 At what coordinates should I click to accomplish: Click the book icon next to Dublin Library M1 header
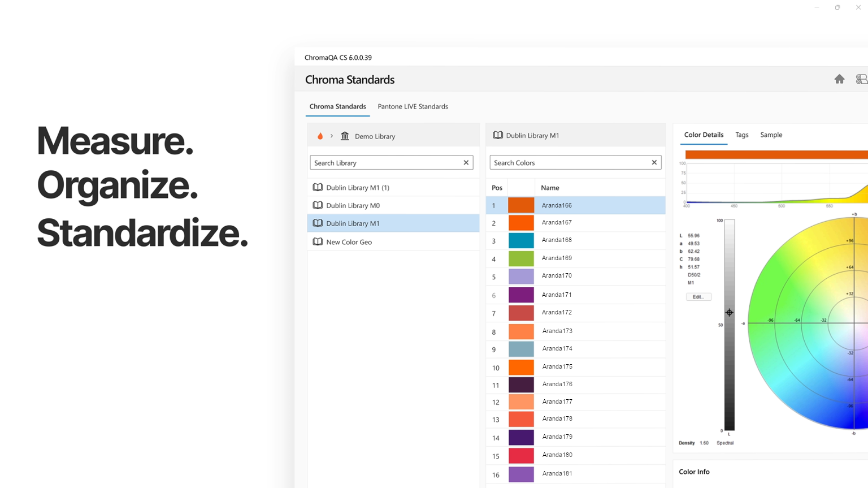point(498,135)
